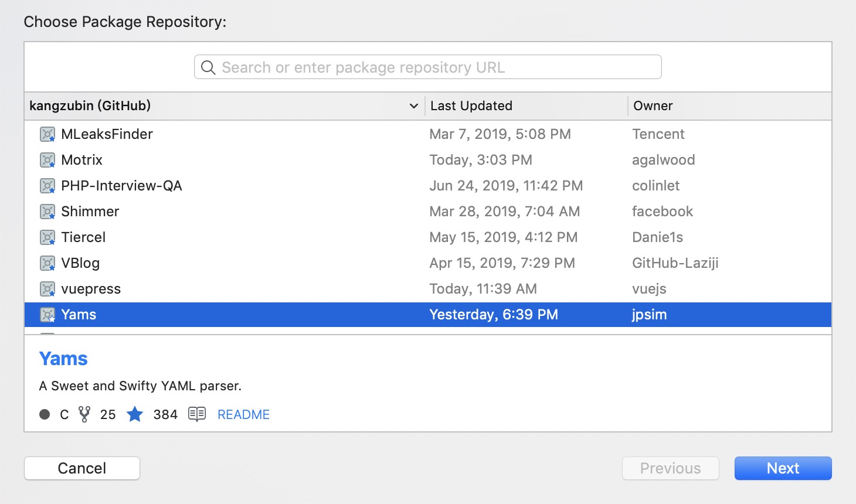Click the Motrix repository icon

(47, 160)
